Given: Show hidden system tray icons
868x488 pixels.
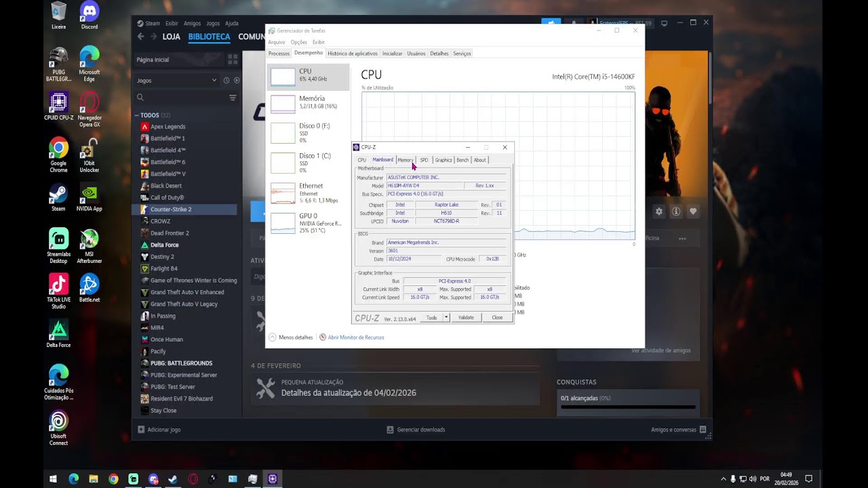Looking at the screenshot, I should (724, 479).
